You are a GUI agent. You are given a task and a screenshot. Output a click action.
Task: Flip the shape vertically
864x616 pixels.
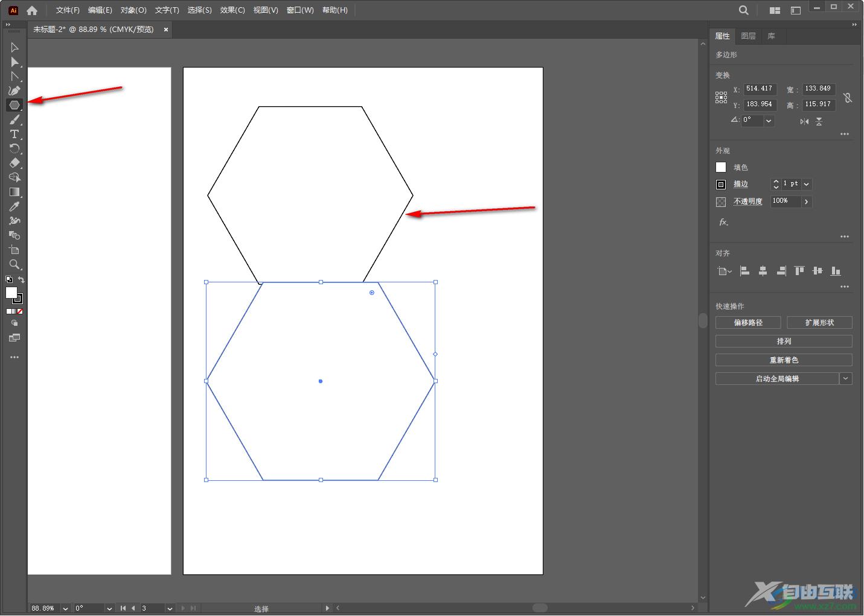coord(819,122)
